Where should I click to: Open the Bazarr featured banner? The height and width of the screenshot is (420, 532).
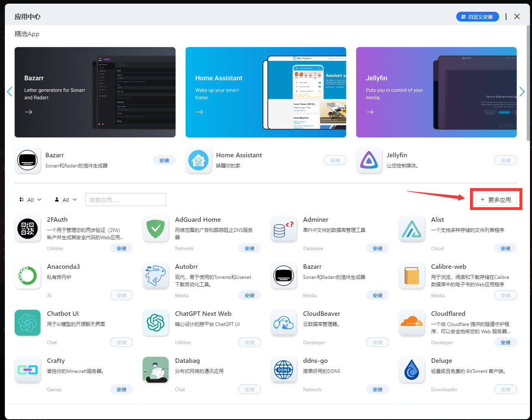tap(95, 92)
